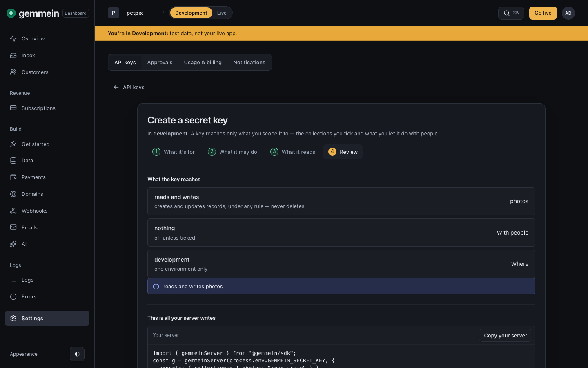Click the AI sparkles icon
This screenshot has height=368, width=588.
[x=13, y=244]
